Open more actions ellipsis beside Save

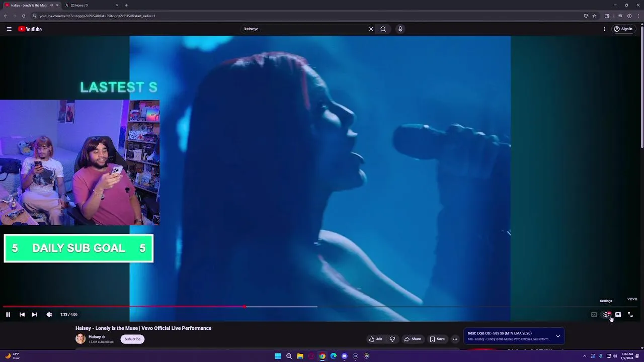(455, 339)
